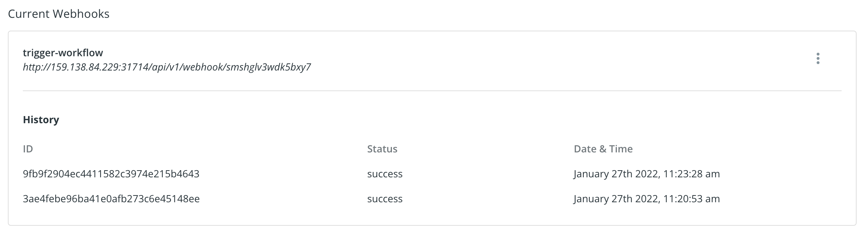Click success status of the 9fb9f2904ec entry

tap(385, 174)
